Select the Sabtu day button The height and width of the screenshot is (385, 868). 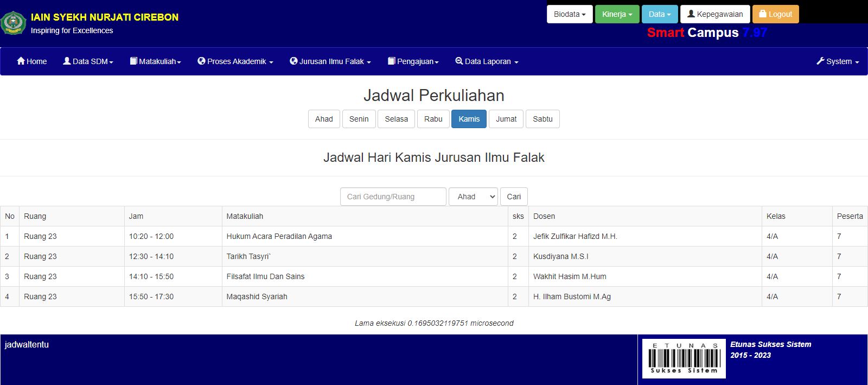click(x=542, y=119)
